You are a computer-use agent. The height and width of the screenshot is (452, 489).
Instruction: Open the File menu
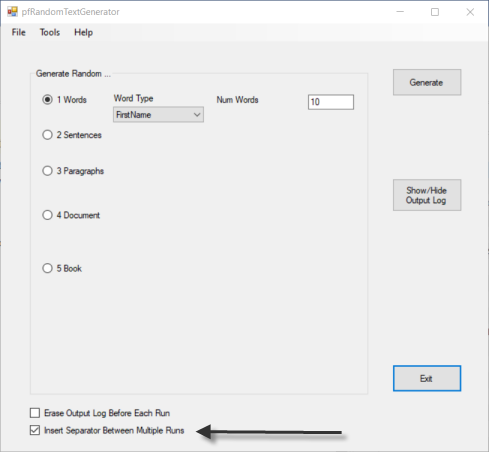[x=19, y=32]
